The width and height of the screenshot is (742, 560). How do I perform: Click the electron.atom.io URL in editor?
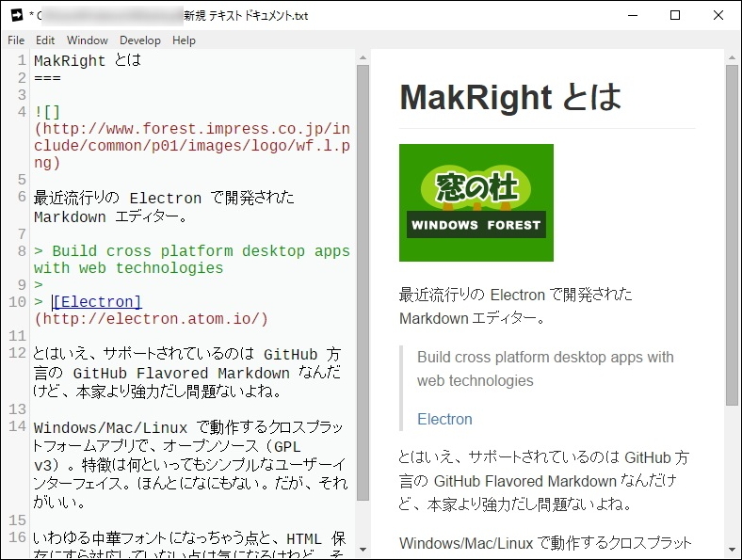point(151,319)
